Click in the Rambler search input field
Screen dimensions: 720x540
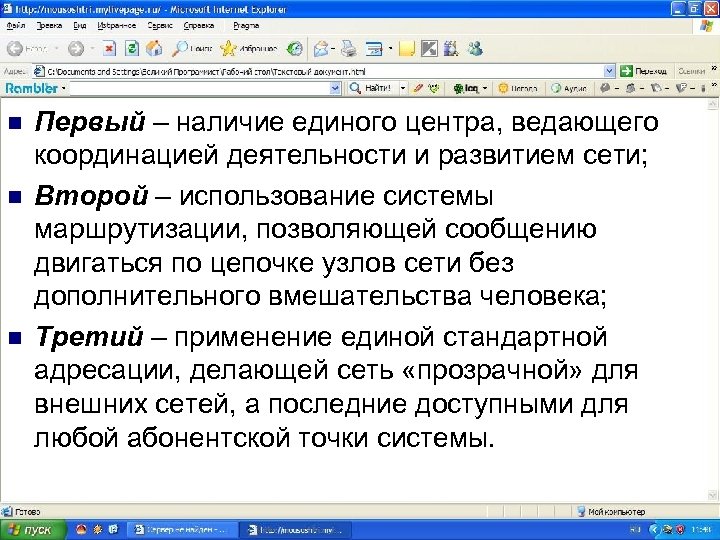[x=199, y=88]
